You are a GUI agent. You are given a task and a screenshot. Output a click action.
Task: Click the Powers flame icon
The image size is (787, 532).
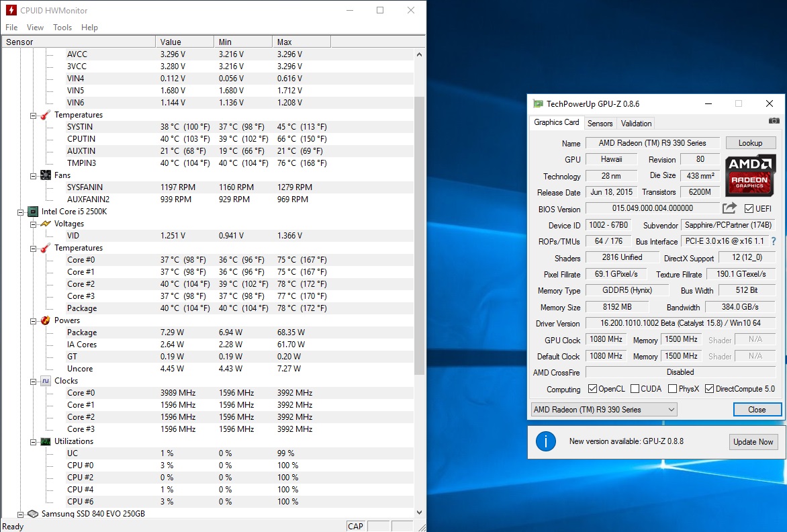[46, 320]
